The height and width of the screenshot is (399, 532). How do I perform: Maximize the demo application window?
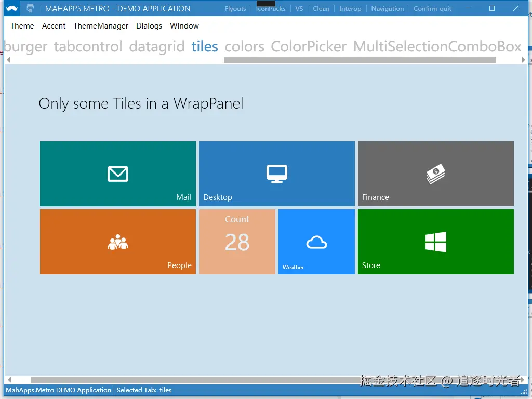tap(492, 8)
